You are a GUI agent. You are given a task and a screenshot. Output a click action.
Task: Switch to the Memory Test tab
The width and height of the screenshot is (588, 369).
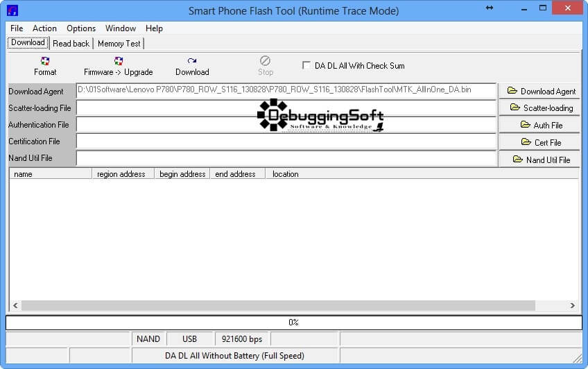tap(119, 43)
